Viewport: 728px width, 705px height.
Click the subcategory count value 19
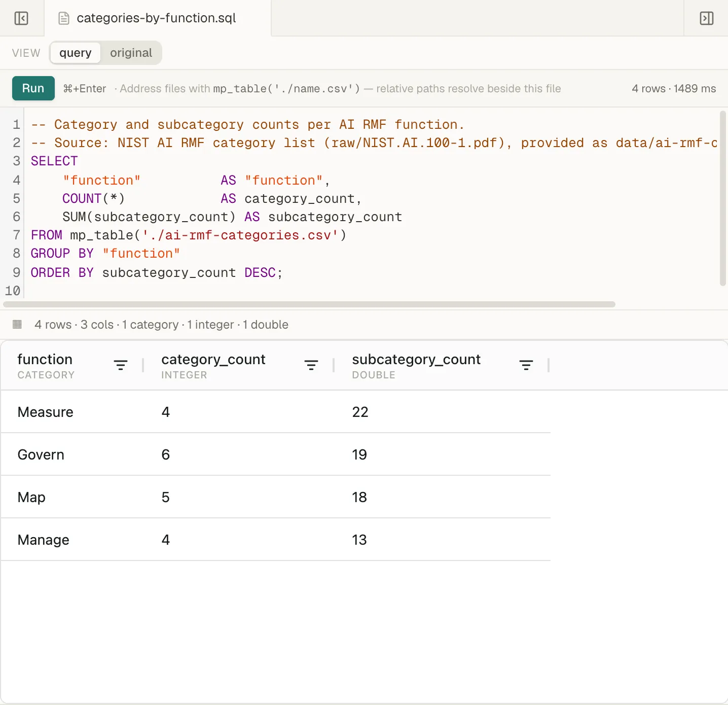(x=359, y=454)
